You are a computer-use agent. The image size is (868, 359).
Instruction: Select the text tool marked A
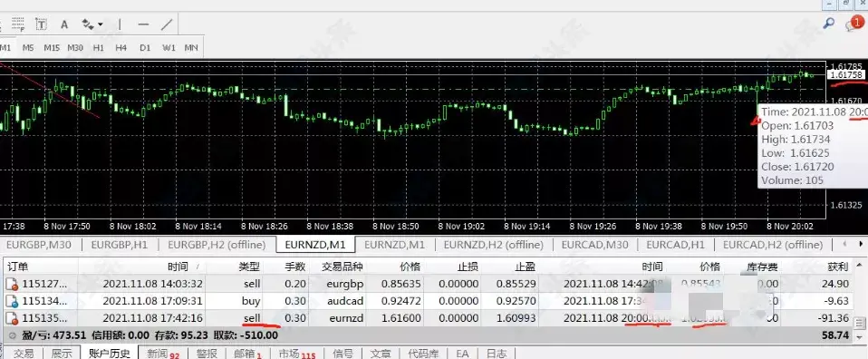[x=64, y=24]
